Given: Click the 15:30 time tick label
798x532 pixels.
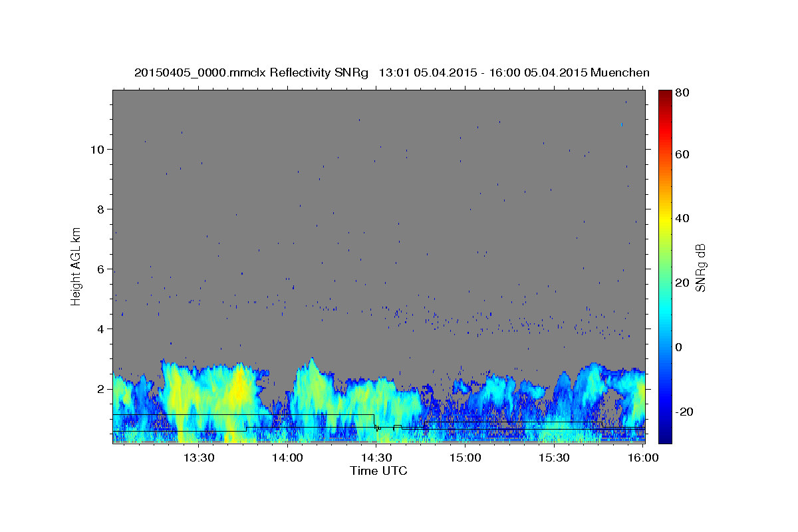Looking at the screenshot, I should 554,458.
